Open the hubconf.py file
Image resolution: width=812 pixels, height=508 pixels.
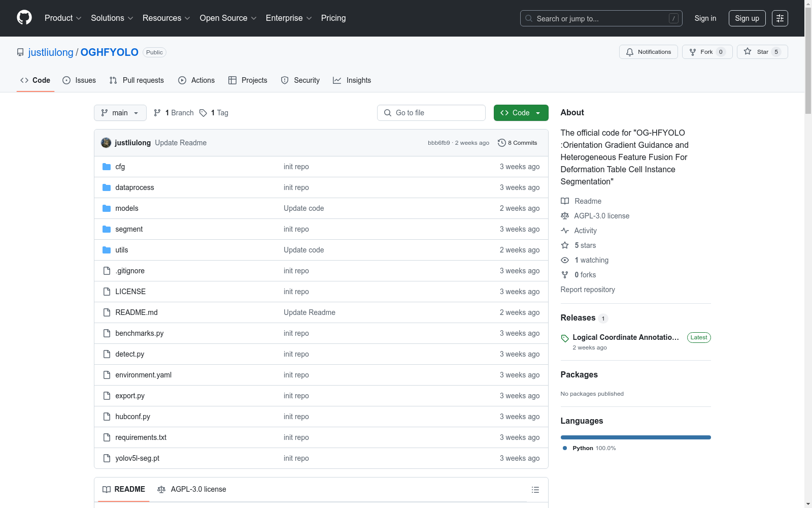(x=133, y=417)
